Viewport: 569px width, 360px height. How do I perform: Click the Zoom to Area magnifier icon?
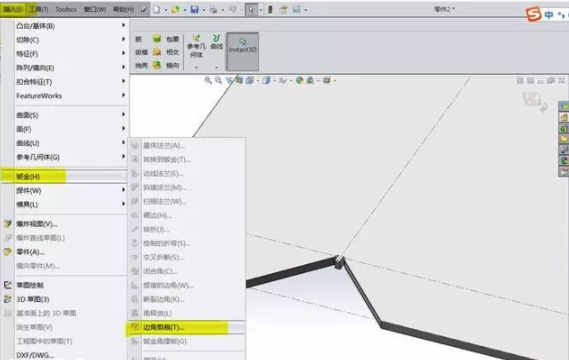point(218,80)
